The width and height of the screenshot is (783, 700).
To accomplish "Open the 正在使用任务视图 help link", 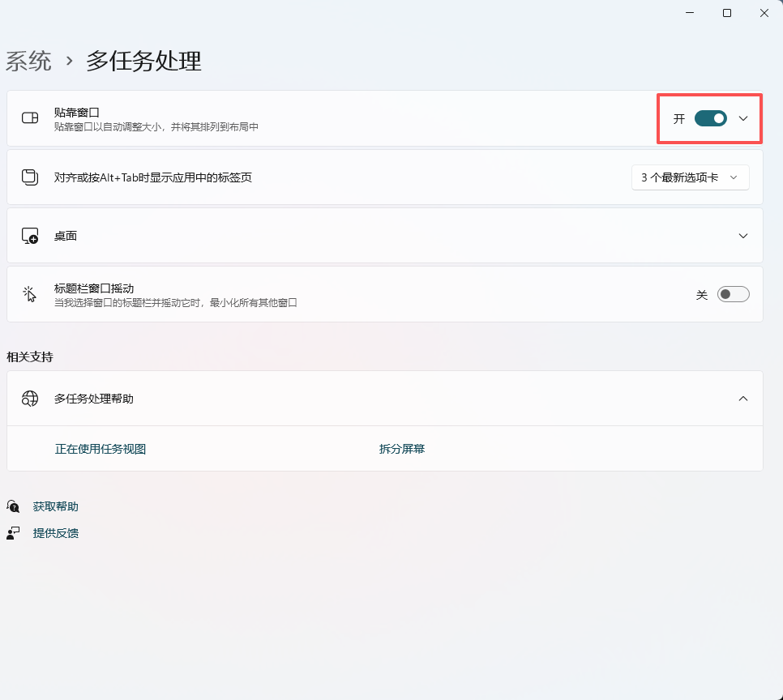I will pos(101,449).
